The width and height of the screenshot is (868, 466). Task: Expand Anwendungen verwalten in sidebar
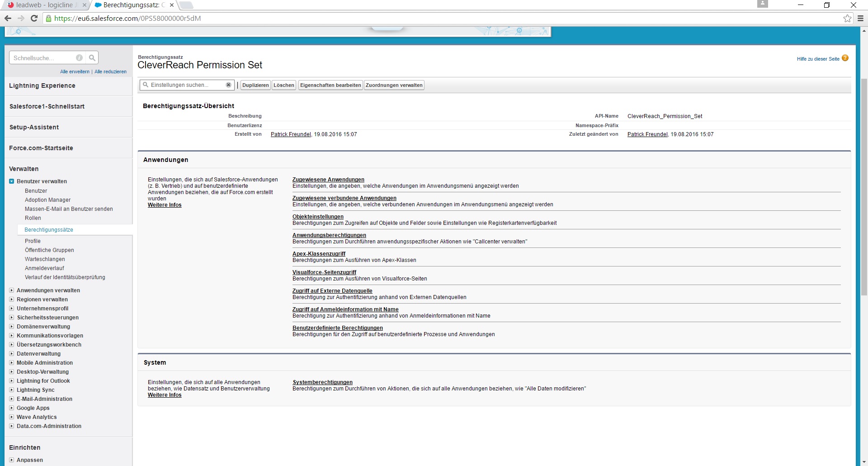coord(12,290)
